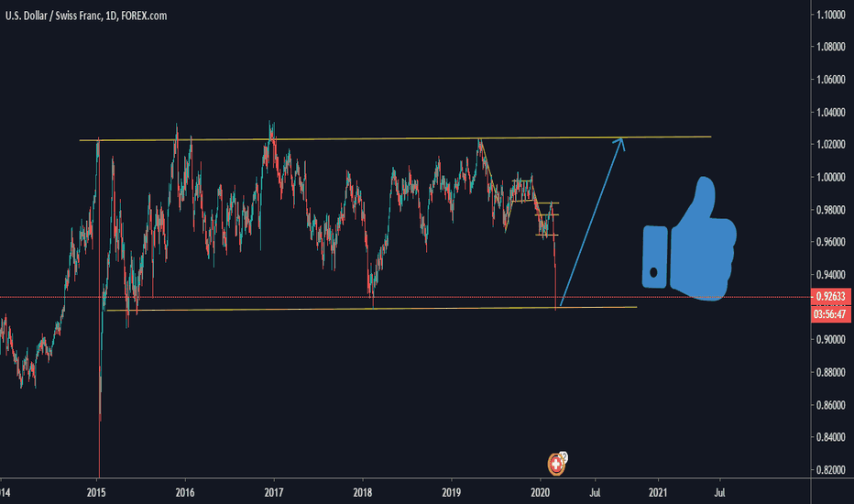
Task: Click the 2021 label on the time axis
Action: tap(658, 493)
